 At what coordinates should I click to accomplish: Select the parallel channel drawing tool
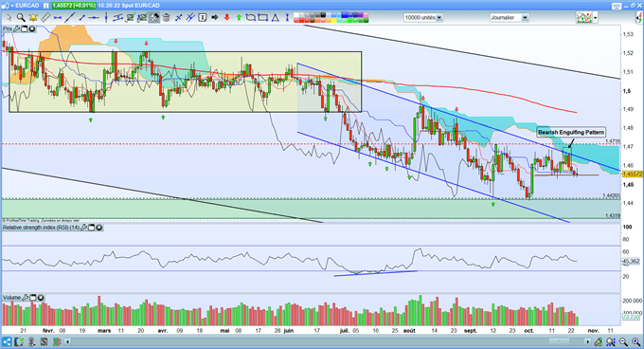tap(118, 18)
